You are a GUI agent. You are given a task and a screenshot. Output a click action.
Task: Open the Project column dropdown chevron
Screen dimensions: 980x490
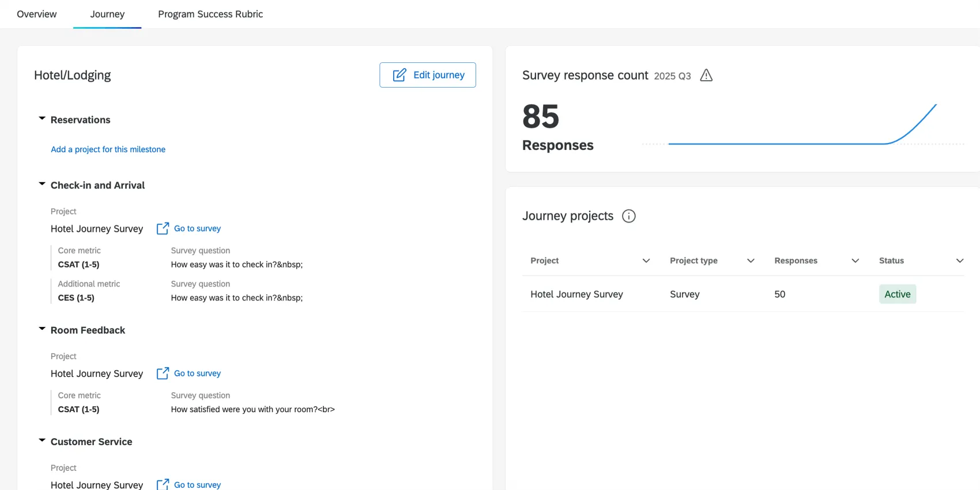pos(646,261)
